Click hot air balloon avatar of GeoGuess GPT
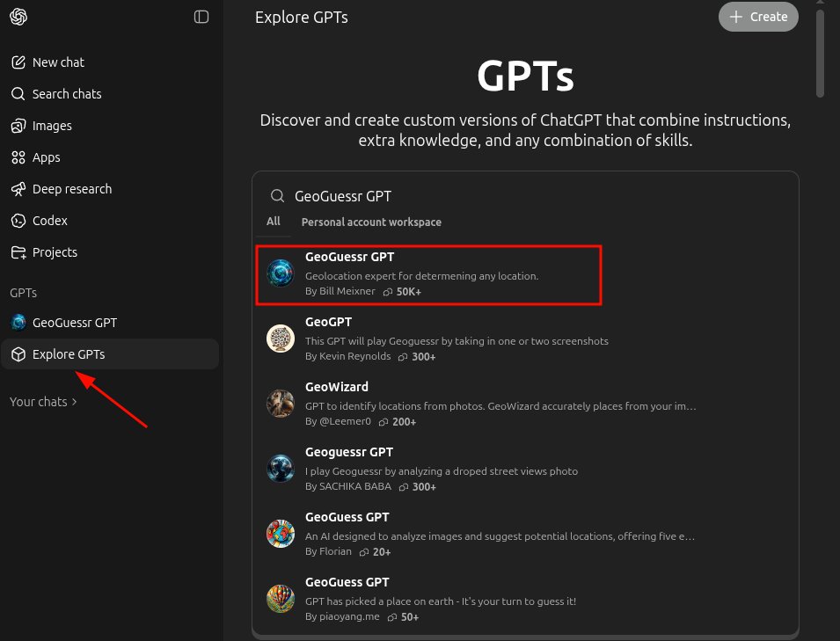The width and height of the screenshot is (840, 641). point(281,598)
